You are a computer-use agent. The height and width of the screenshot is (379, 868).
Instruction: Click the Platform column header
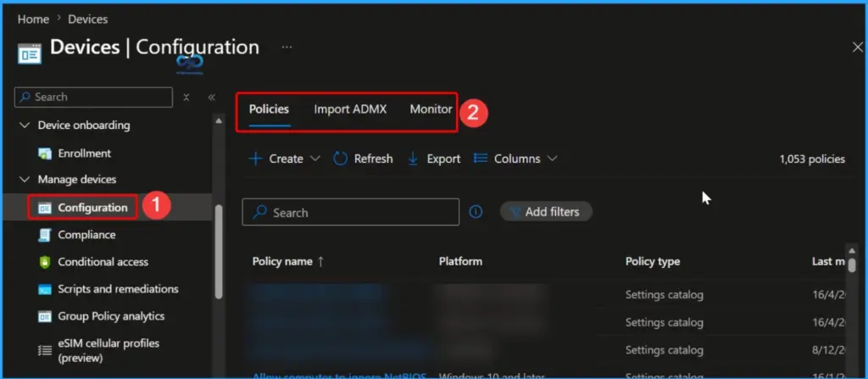pyautogui.click(x=460, y=261)
